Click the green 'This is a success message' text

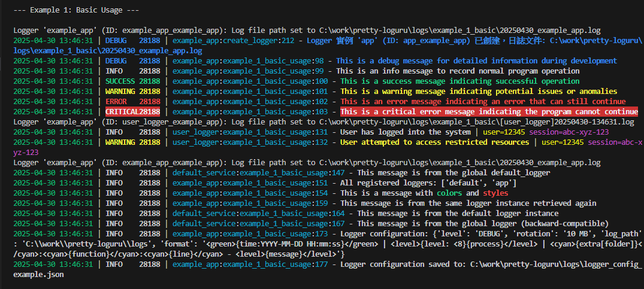click(x=392, y=81)
